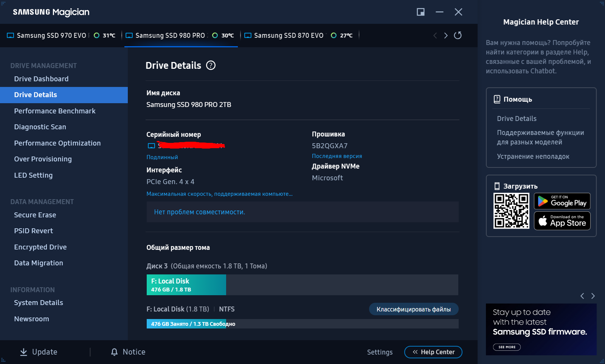Open the Drive Details help topic link
This screenshot has height=364, width=605.
point(517,119)
